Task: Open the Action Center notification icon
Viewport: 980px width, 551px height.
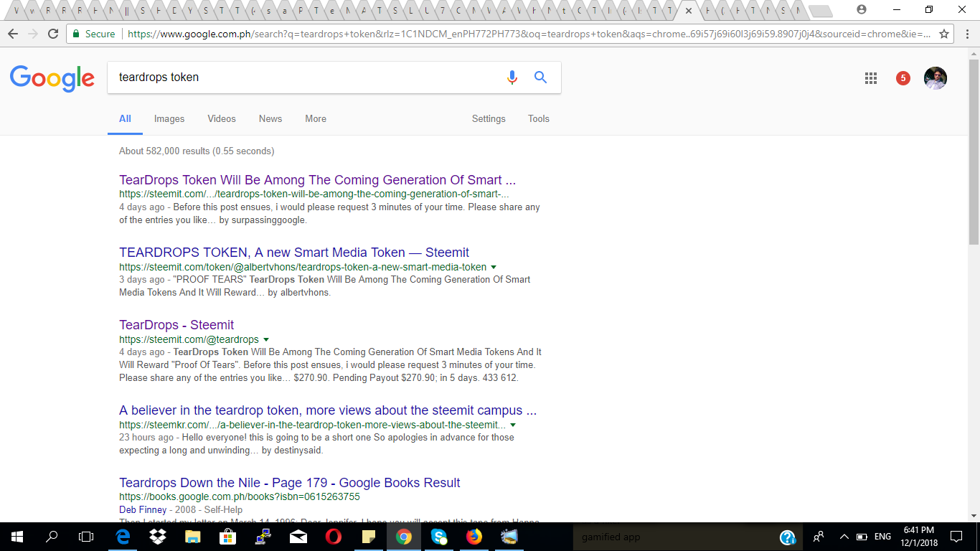Action: [x=956, y=537]
